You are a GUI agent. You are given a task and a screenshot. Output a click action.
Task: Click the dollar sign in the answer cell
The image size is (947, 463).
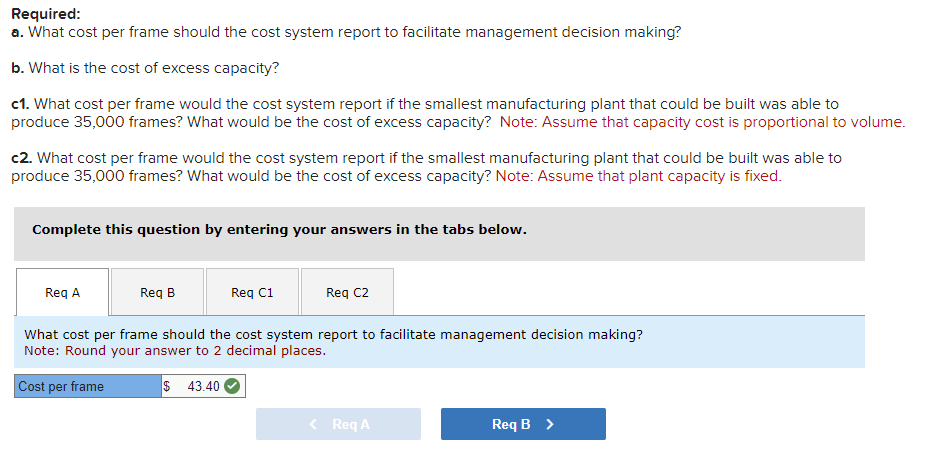[167, 386]
